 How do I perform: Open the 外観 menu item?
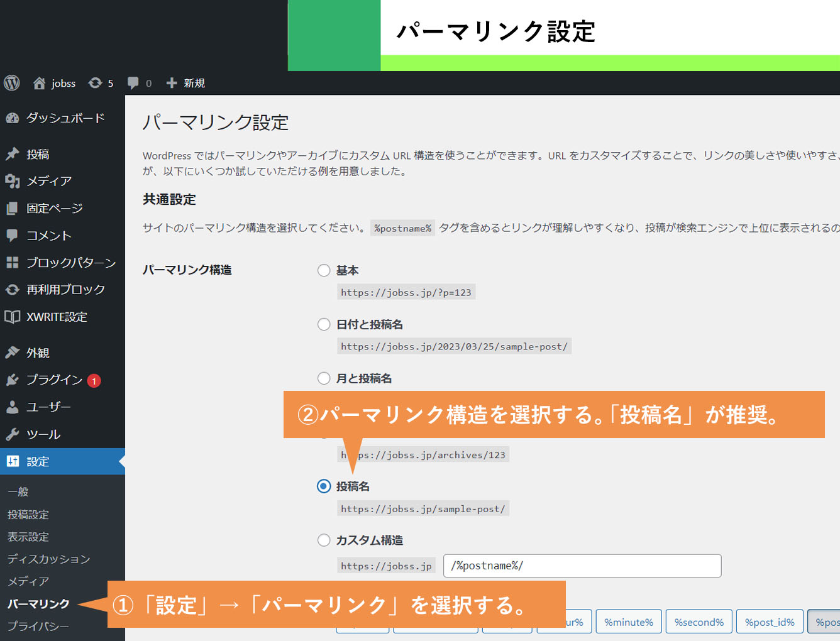[62, 353]
